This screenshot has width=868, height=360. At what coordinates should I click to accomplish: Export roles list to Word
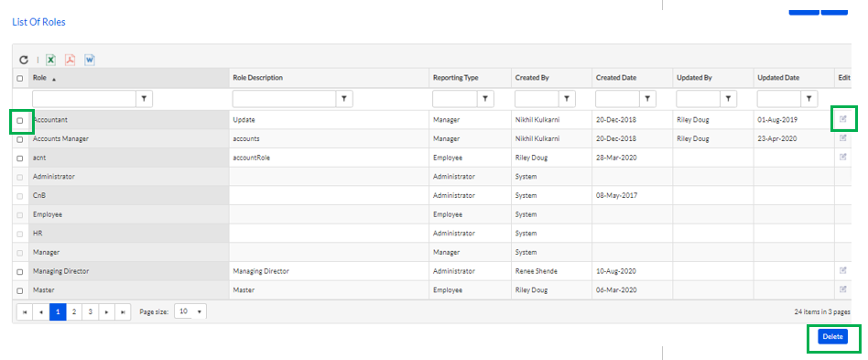pos(90,60)
